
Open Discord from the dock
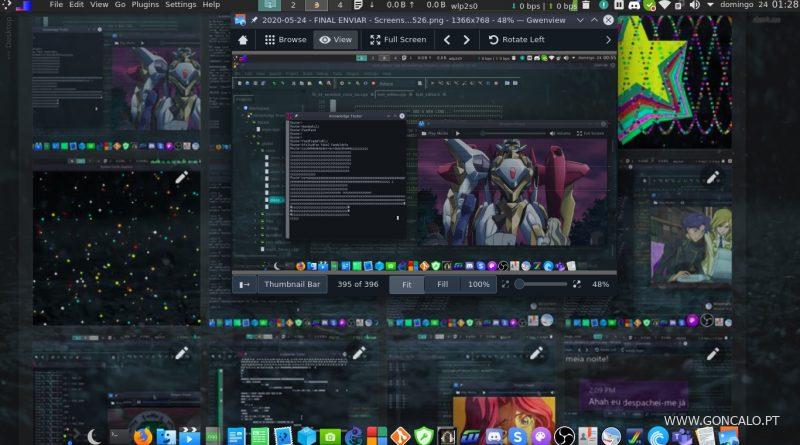point(494,437)
